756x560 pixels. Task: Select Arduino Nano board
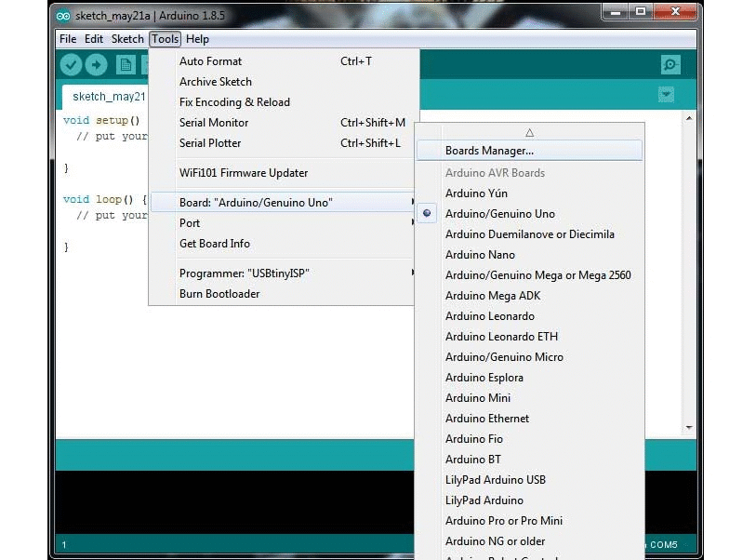[x=529, y=255]
